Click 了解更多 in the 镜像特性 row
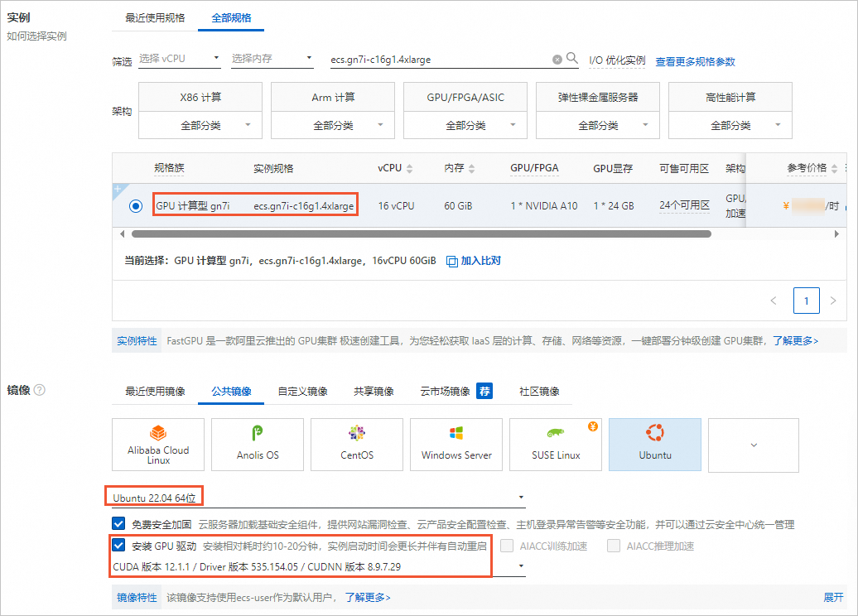This screenshot has height=616, width=858. [367, 598]
